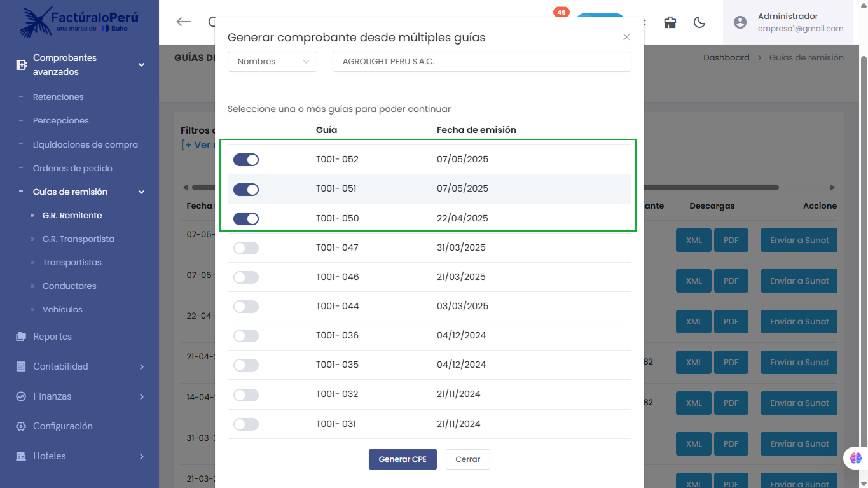Click the horizontal table scrollbar right arrow

coord(832,188)
